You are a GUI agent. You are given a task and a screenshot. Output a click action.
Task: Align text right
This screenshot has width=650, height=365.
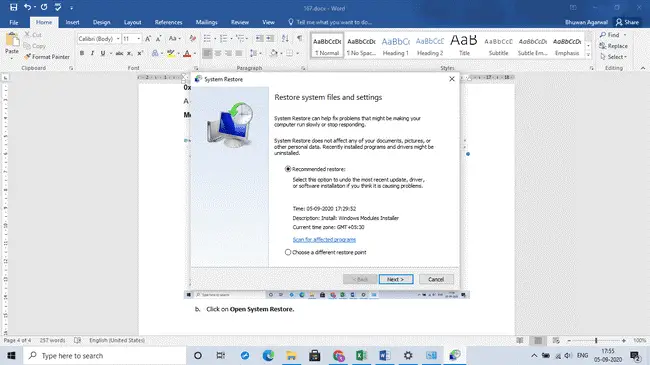[x=228, y=53]
